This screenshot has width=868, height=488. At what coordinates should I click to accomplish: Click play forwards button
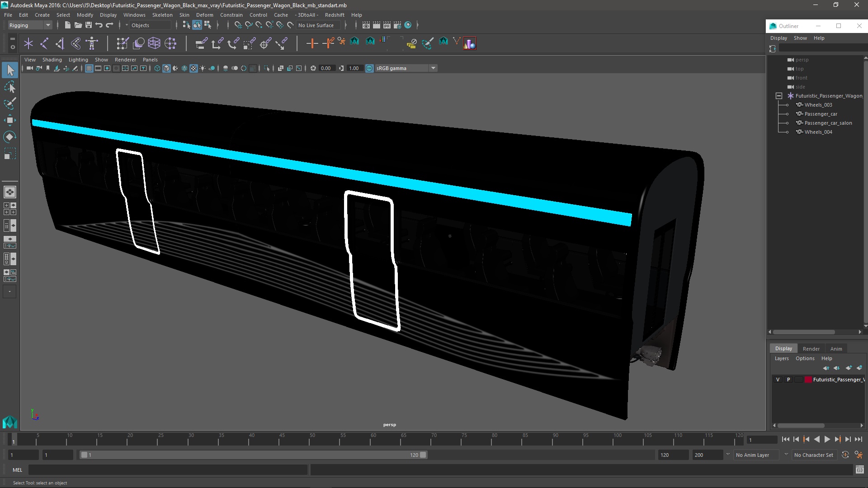coord(827,439)
